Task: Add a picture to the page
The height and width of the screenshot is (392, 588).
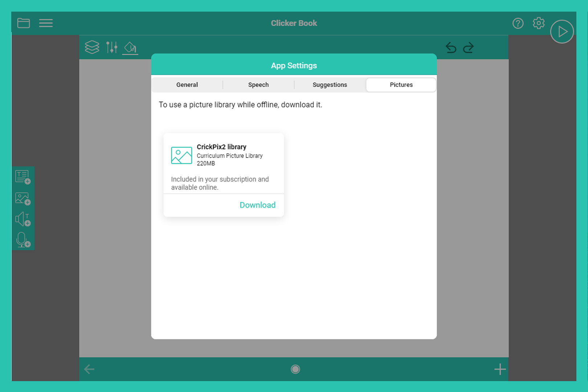Action: tap(23, 199)
